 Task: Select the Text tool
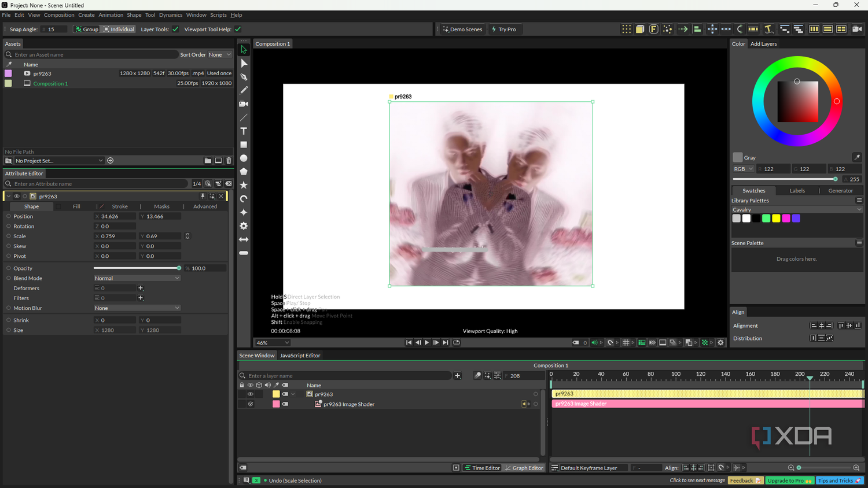(244, 131)
